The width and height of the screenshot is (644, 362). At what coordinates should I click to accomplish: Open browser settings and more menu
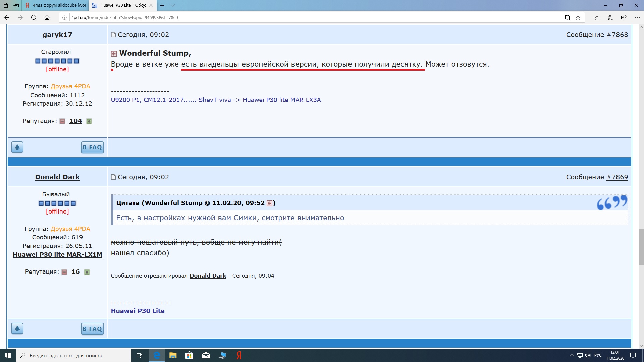click(x=637, y=18)
